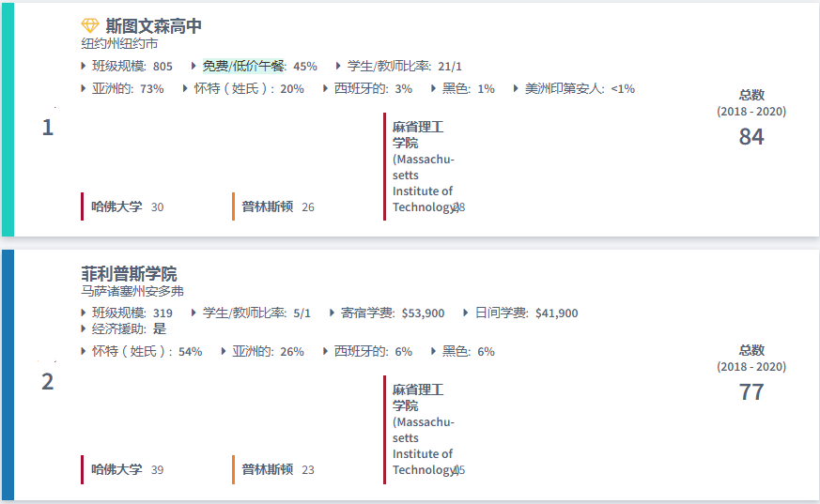Click the teal color bar of rank 1
The height and width of the screenshot is (504, 820).
coord(8,119)
